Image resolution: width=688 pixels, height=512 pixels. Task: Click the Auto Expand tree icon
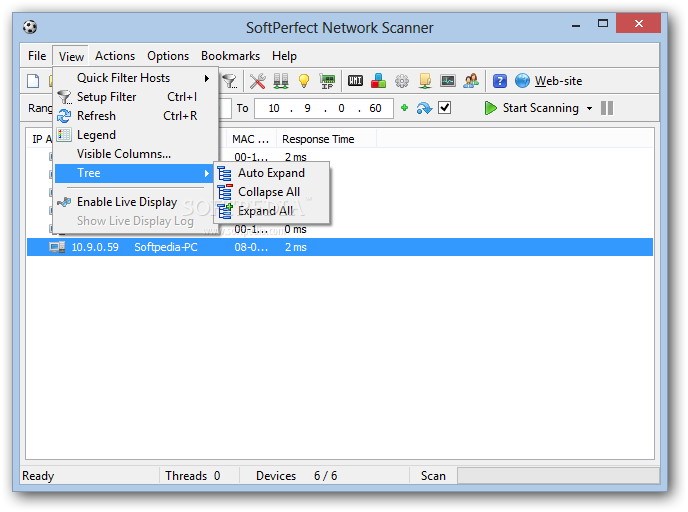[225, 173]
